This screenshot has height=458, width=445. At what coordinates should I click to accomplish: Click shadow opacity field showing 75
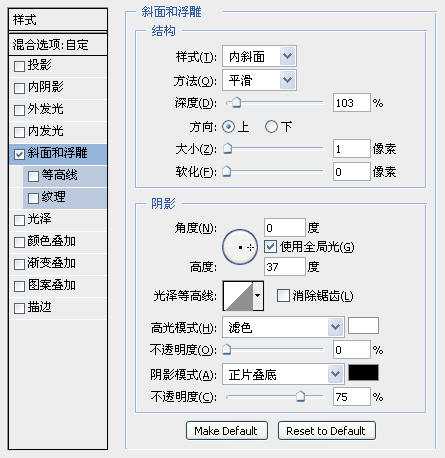click(x=352, y=397)
